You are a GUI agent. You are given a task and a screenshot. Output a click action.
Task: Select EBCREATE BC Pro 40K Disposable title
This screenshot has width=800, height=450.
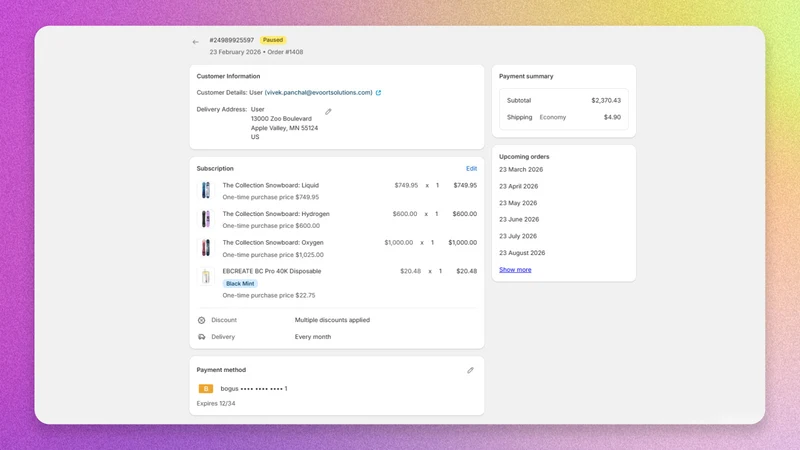click(x=272, y=271)
